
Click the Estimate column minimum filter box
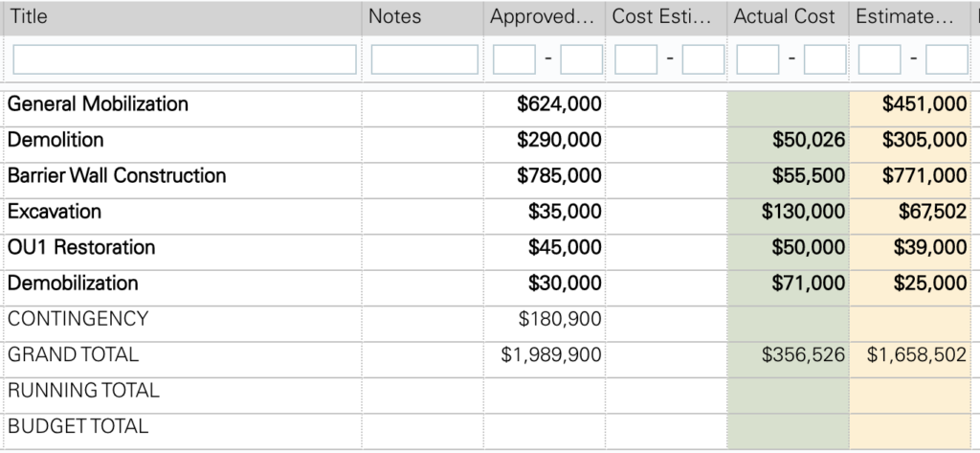(x=880, y=60)
